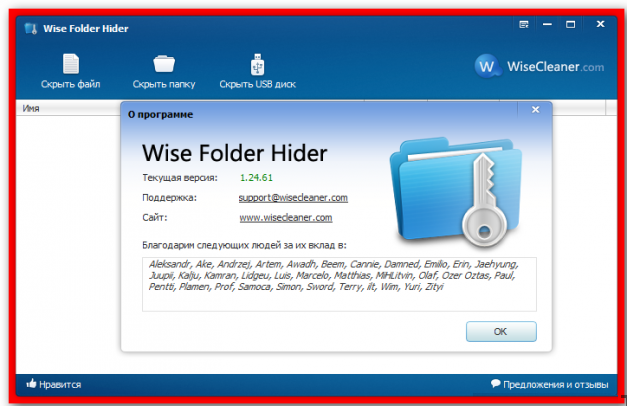Maximize the Wise Folder Hider window
Image resolution: width=627 pixels, height=406 pixels.
(571, 24)
